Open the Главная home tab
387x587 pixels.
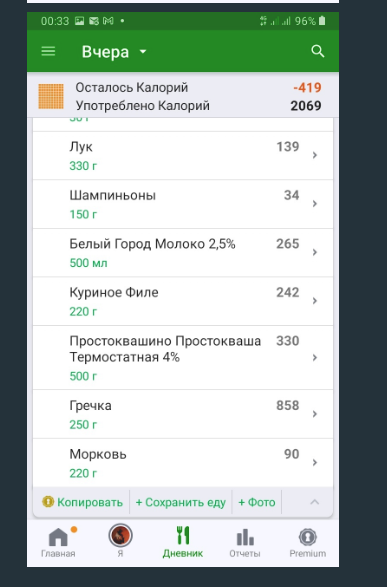tap(58, 542)
